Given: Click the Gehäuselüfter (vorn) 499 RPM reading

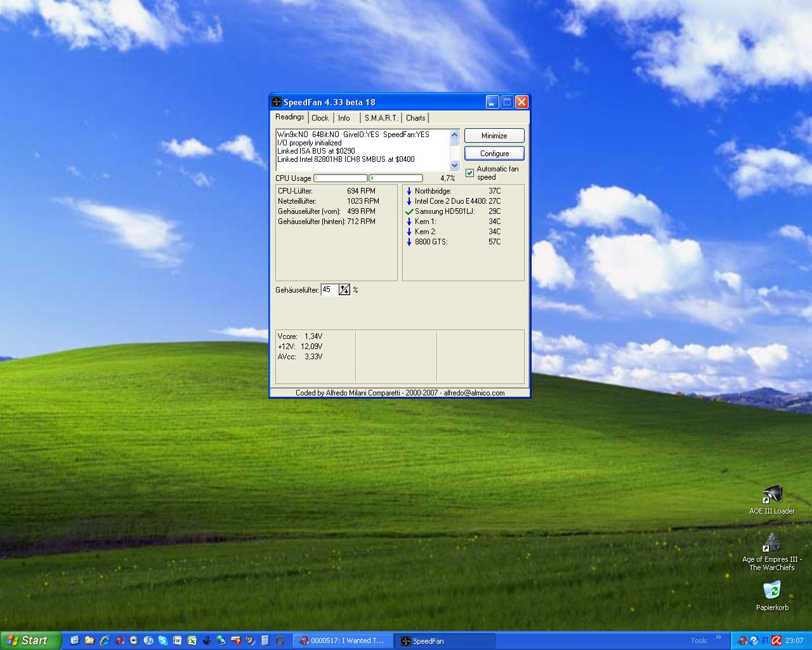Looking at the screenshot, I should point(327,211).
